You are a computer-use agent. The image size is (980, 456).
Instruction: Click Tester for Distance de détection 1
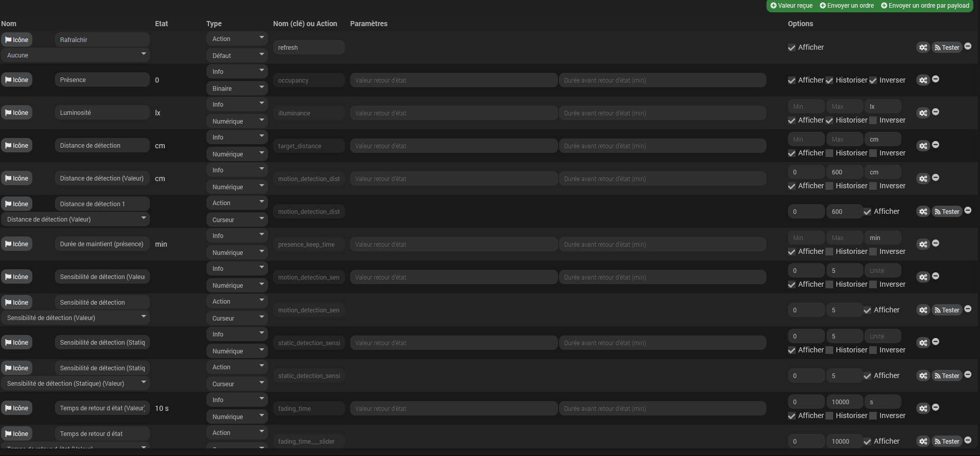(947, 211)
